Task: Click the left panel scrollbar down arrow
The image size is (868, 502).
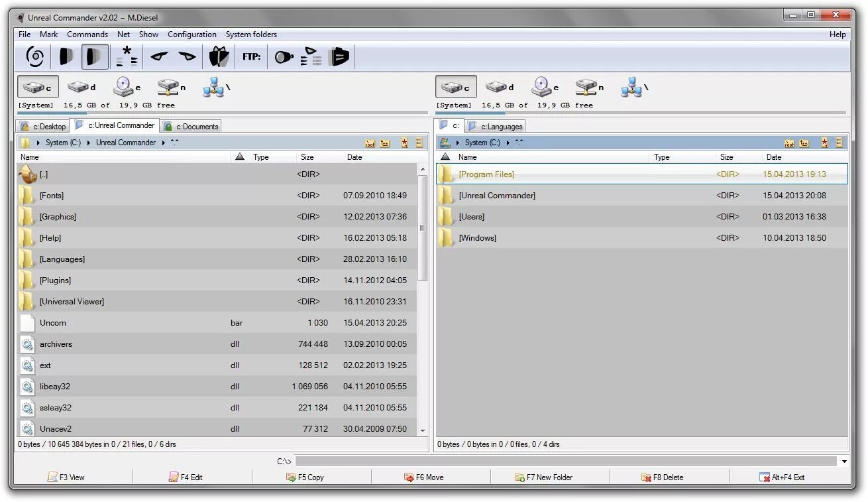Action: (423, 430)
